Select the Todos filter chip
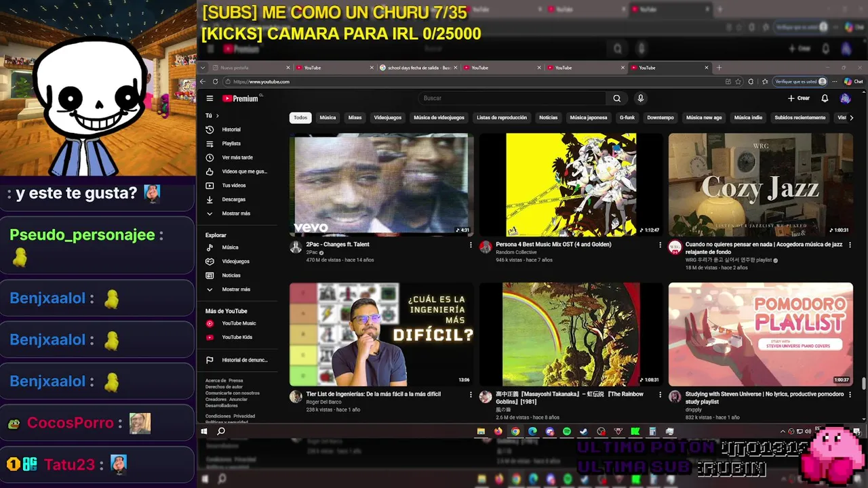 pos(300,117)
